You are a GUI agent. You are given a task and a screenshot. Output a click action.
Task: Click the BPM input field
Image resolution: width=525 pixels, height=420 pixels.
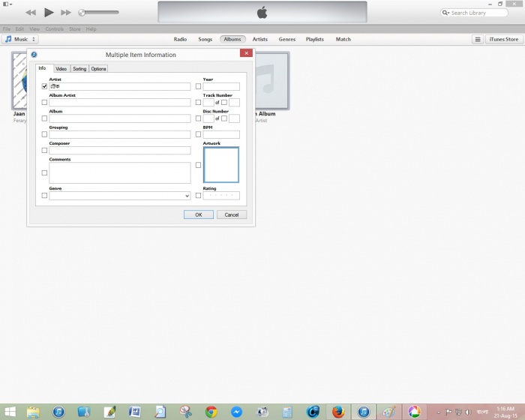221,134
